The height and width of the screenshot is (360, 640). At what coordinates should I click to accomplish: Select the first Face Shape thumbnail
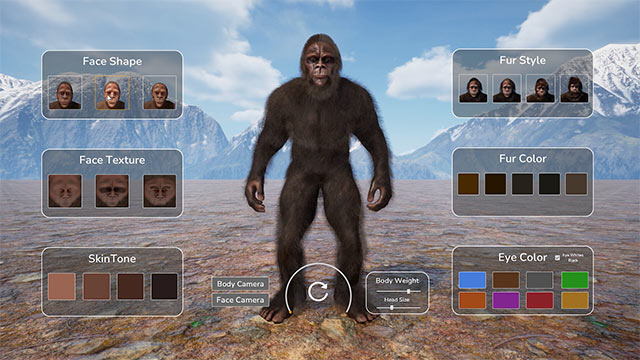(x=65, y=92)
